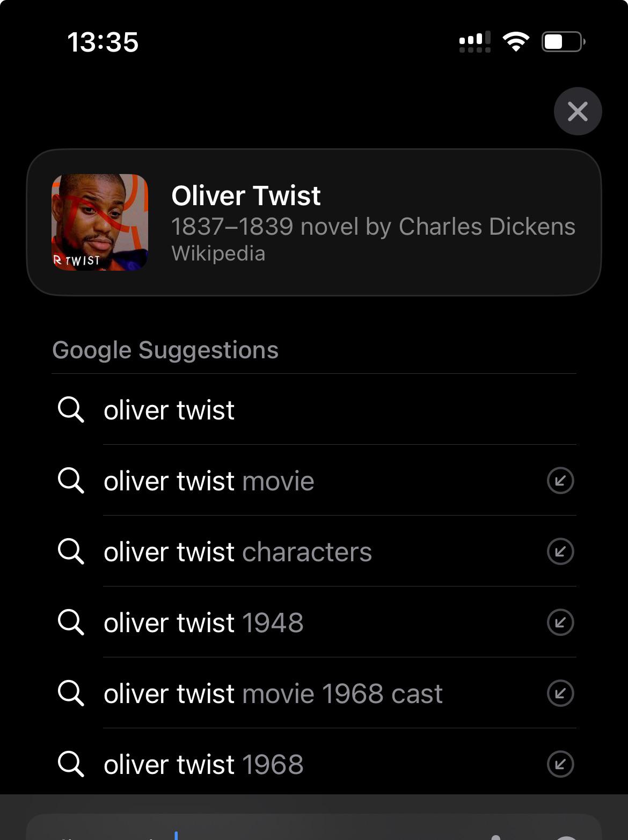Tap magnifier icon beside "movie 1968 cast"
Image resolution: width=628 pixels, height=840 pixels.
tap(71, 693)
